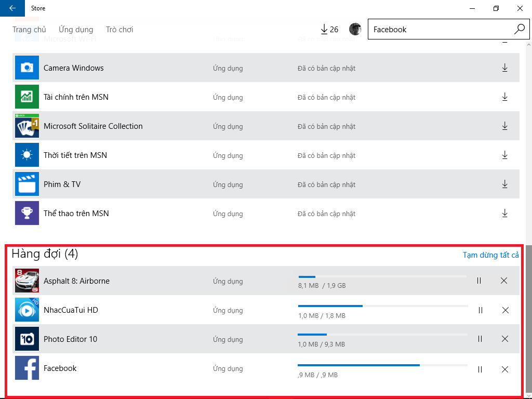Restore down the Store window
532x399 pixels.
pos(496,8)
